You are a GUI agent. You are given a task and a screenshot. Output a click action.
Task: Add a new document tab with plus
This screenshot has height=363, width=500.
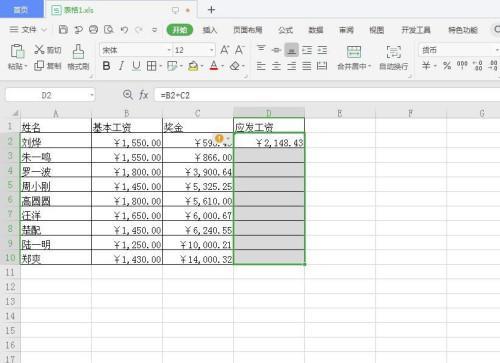[211, 10]
